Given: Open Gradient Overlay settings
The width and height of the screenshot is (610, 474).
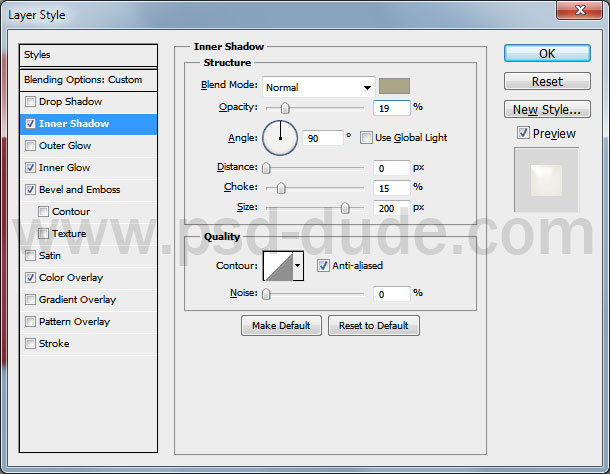Looking at the screenshot, I should tap(77, 300).
